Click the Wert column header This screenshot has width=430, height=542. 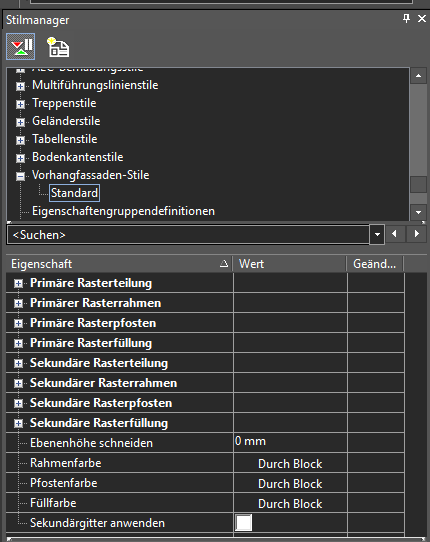[290, 264]
